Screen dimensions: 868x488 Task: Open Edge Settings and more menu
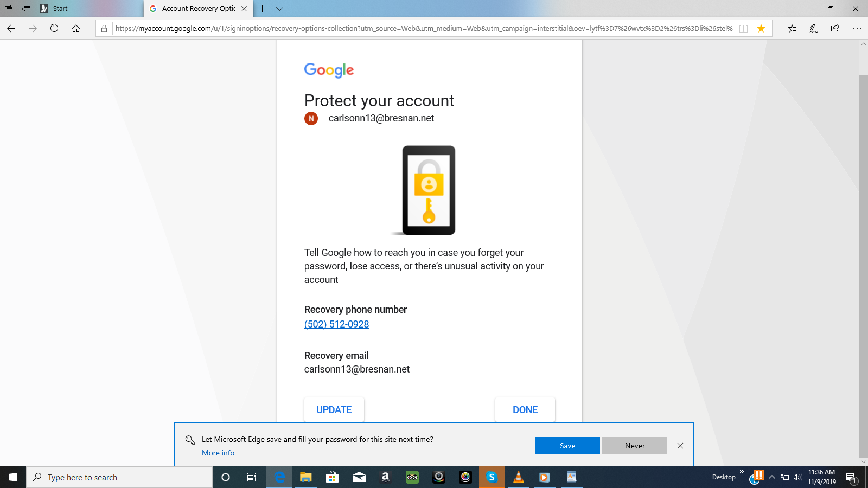point(857,29)
